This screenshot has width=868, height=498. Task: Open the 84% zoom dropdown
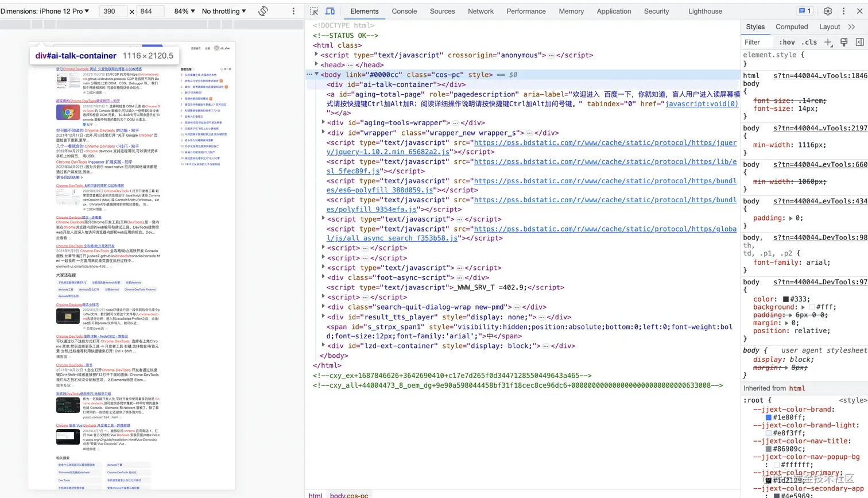[184, 11]
